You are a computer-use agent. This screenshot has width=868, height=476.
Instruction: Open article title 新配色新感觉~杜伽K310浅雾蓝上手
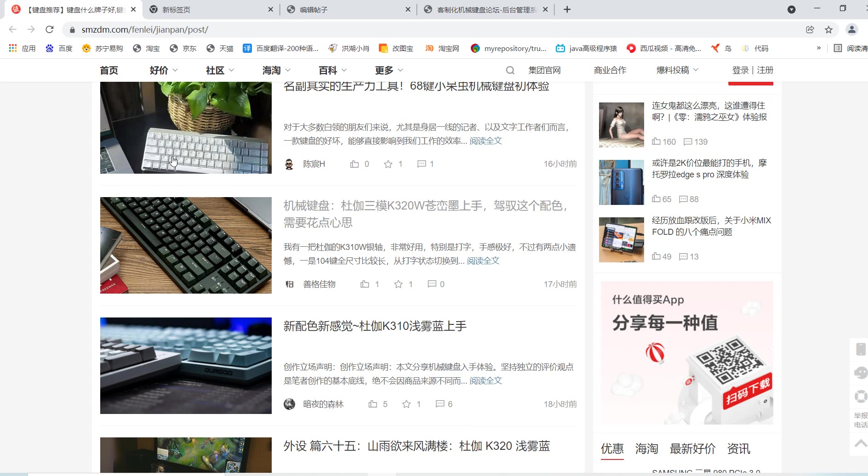click(375, 326)
